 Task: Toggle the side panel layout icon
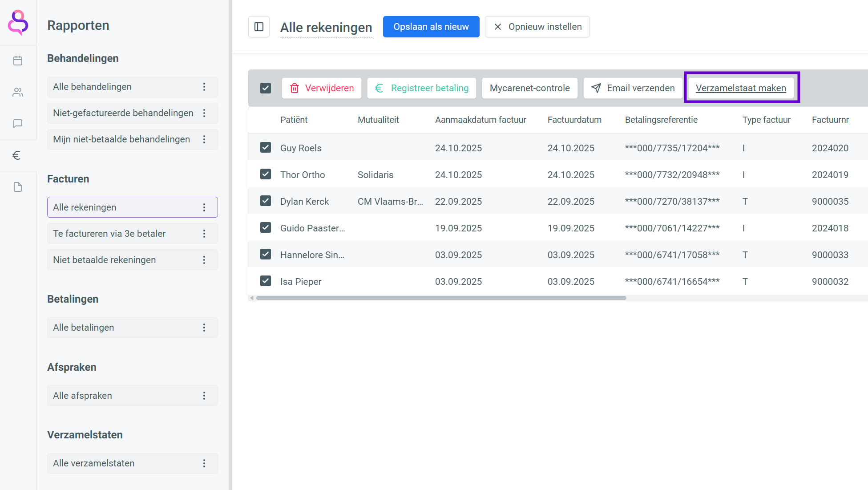click(259, 27)
